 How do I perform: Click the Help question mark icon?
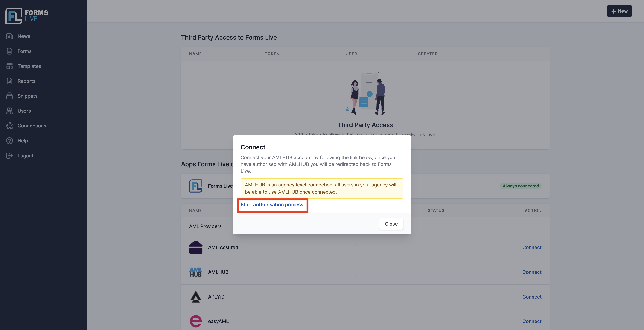[x=9, y=141]
